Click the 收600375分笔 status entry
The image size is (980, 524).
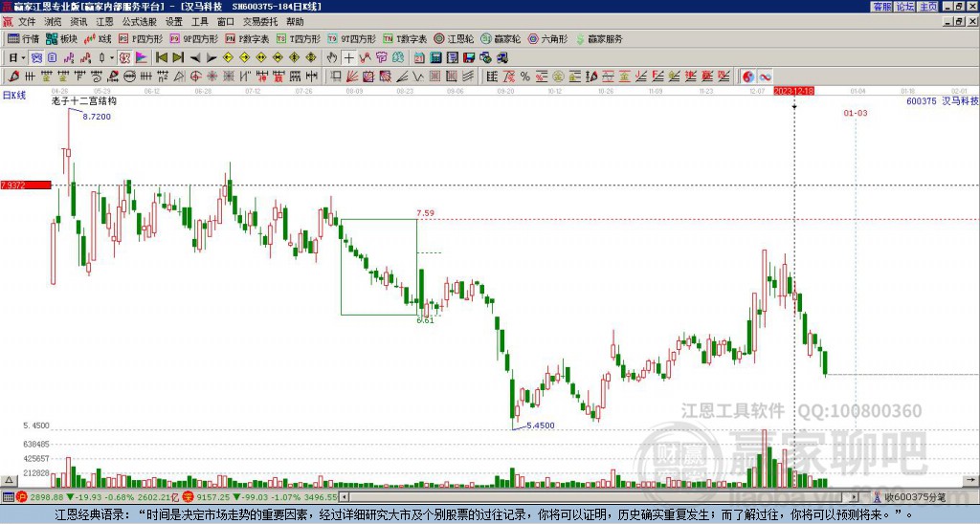pos(909,497)
